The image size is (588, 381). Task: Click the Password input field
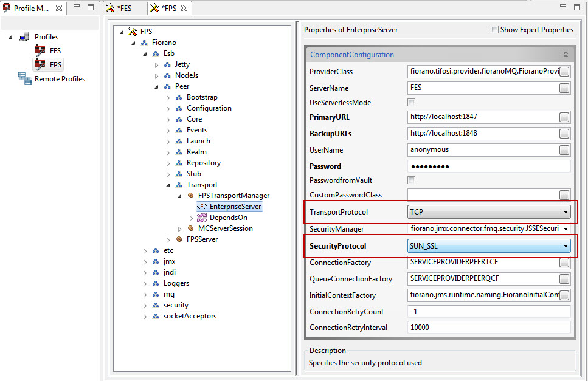pos(489,166)
